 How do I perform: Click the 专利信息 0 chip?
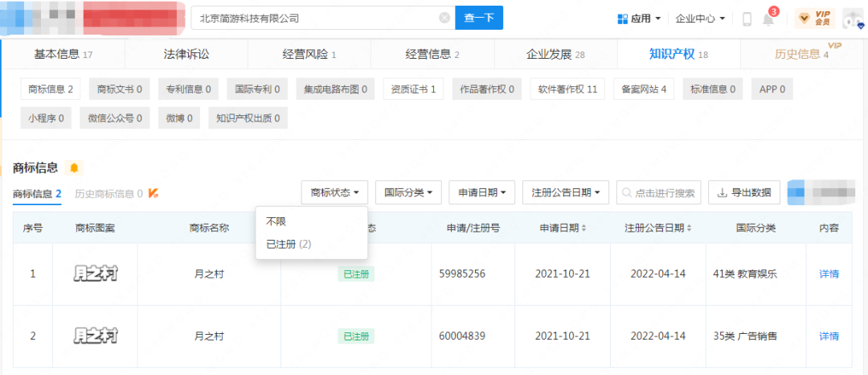point(188,89)
